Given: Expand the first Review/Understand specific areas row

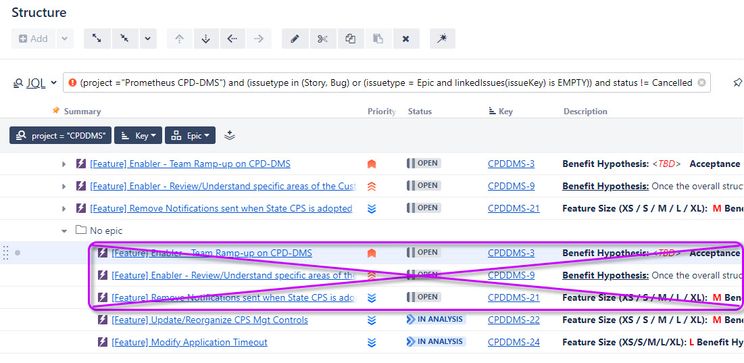Looking at the screenshot, I should coord(64,186).
